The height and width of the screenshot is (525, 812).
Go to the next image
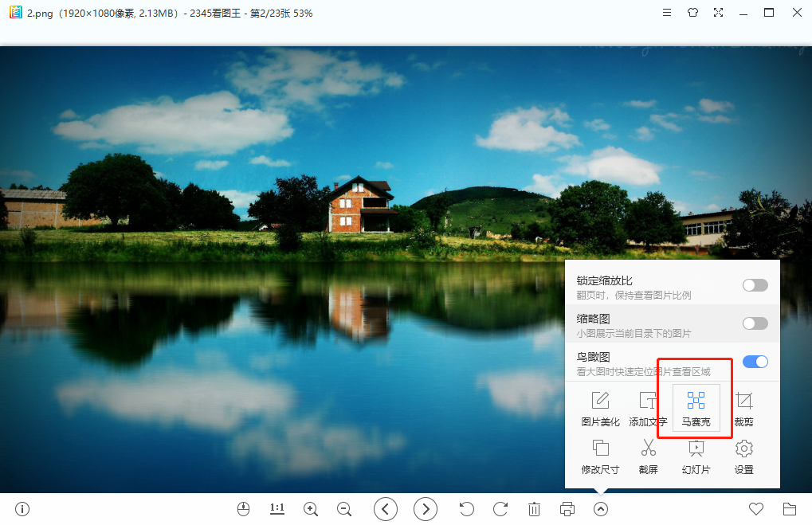point(426,508)
